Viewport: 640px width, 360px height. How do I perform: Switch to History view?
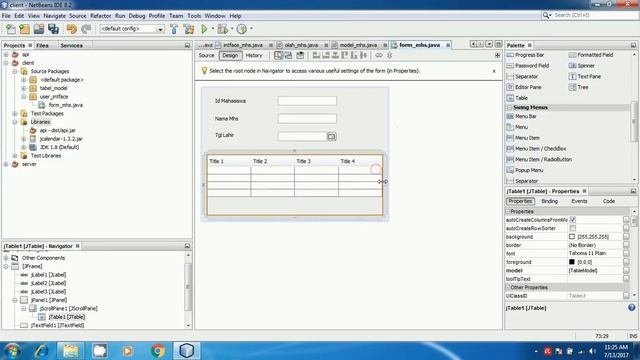pyautogui.click(x=254, y=56)
